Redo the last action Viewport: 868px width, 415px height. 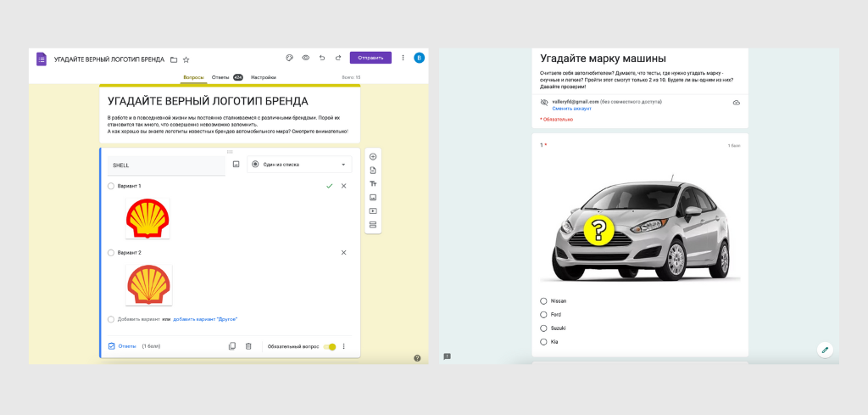(338, 58)
